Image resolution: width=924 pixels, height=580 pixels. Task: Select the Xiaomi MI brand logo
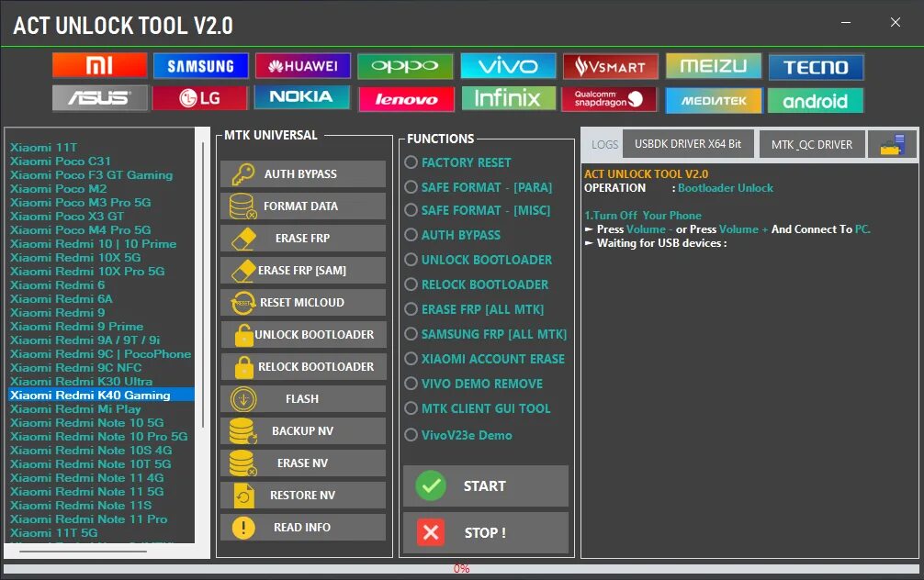99,65
